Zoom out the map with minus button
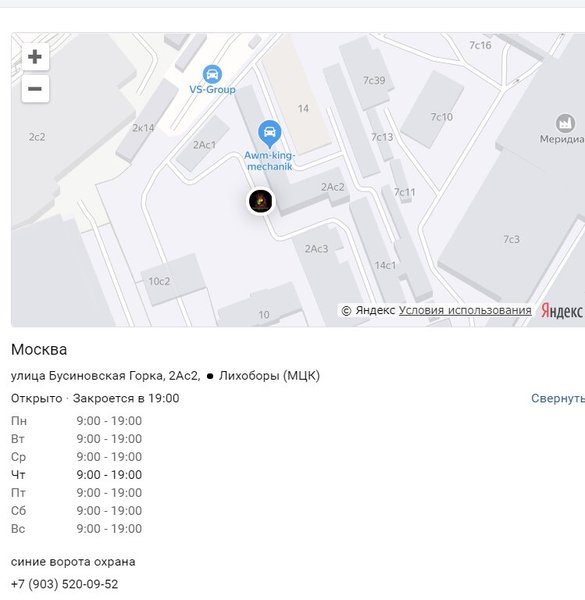The width and height of the screenshot is (585, 600). point(35,89)
